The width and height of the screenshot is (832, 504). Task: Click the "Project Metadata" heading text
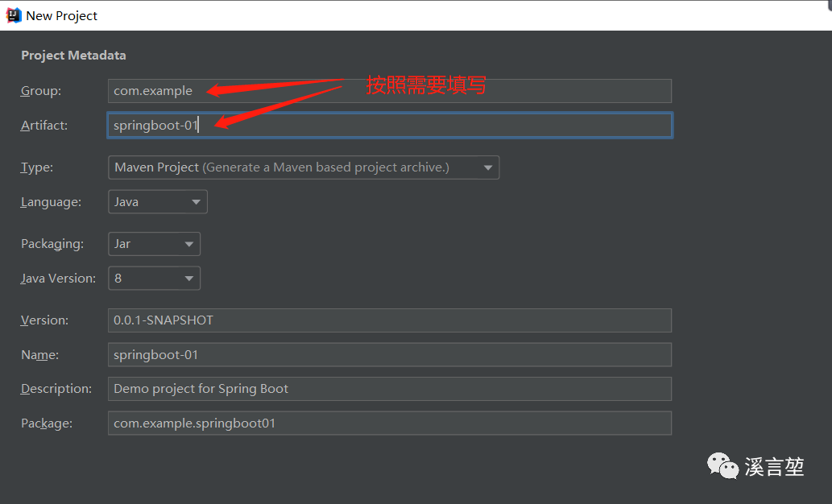pyautogui.click(x=73, y=56)
